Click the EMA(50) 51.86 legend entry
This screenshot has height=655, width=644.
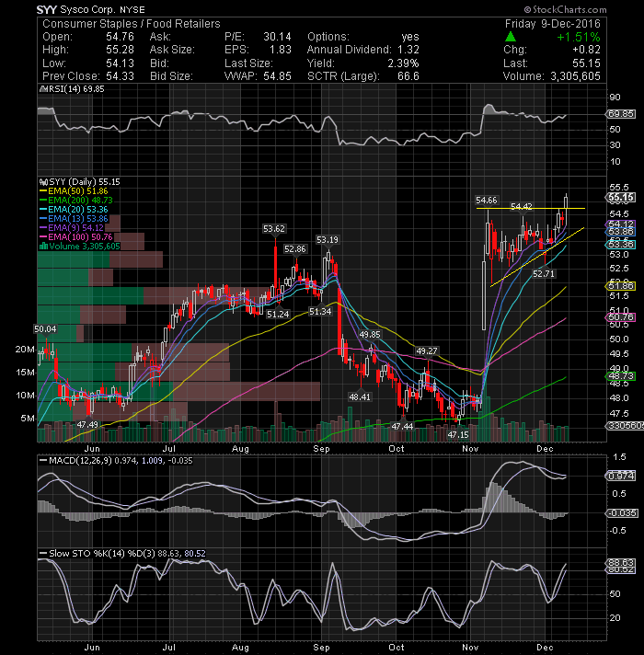pyautogui.click(x=74, y=191)
